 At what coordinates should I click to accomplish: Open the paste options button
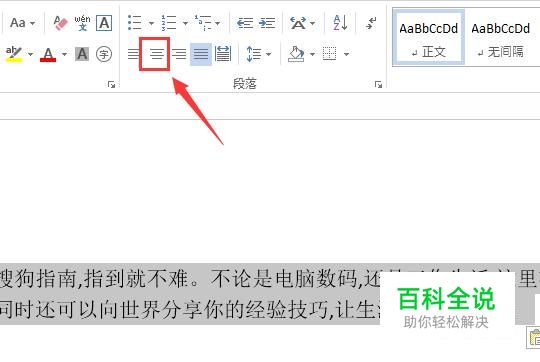[x=534, y=338]
